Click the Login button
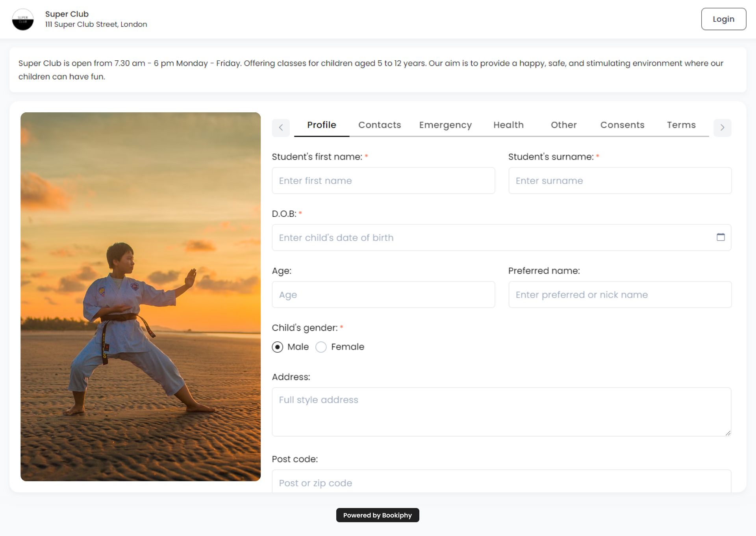Image resolution: width=756 pixels, height=536 pixels. pyautogui.click(x=723, y=19)
